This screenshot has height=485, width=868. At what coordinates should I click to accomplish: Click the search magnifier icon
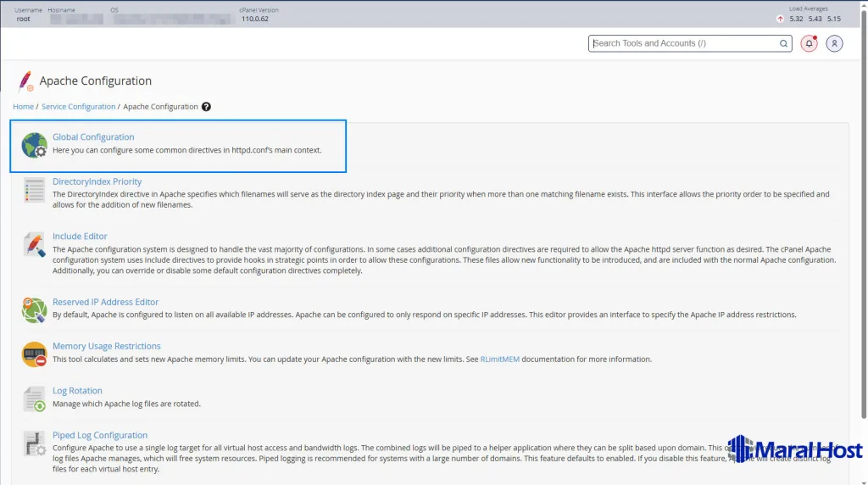click(784, 43)
